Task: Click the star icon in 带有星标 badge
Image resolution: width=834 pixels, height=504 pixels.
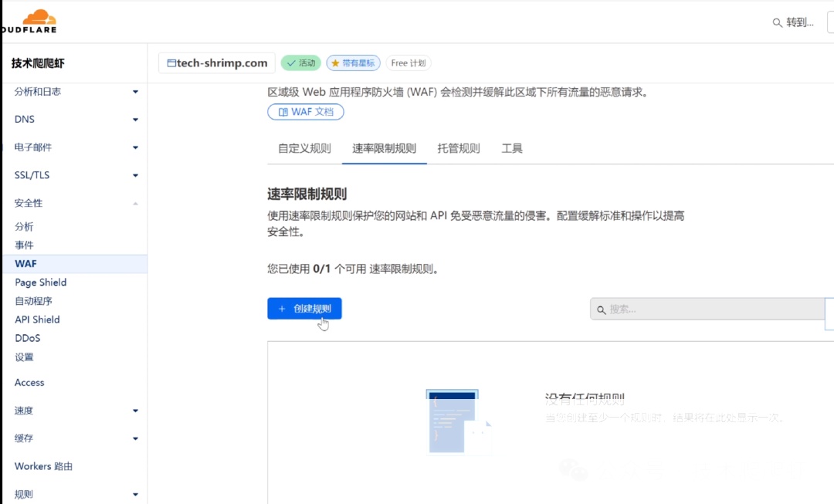Action: [x=335, y=63]
